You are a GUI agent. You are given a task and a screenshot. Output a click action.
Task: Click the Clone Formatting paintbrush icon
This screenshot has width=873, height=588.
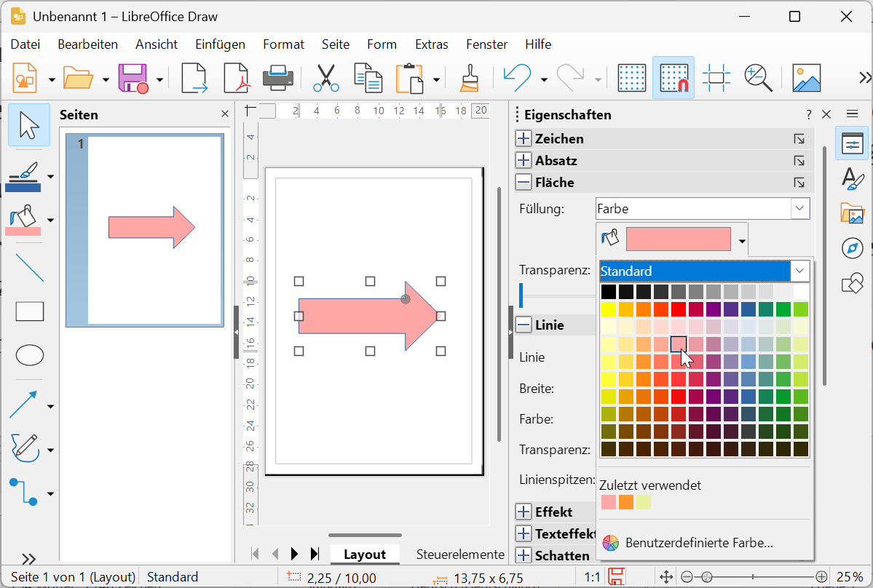point(469,78)
